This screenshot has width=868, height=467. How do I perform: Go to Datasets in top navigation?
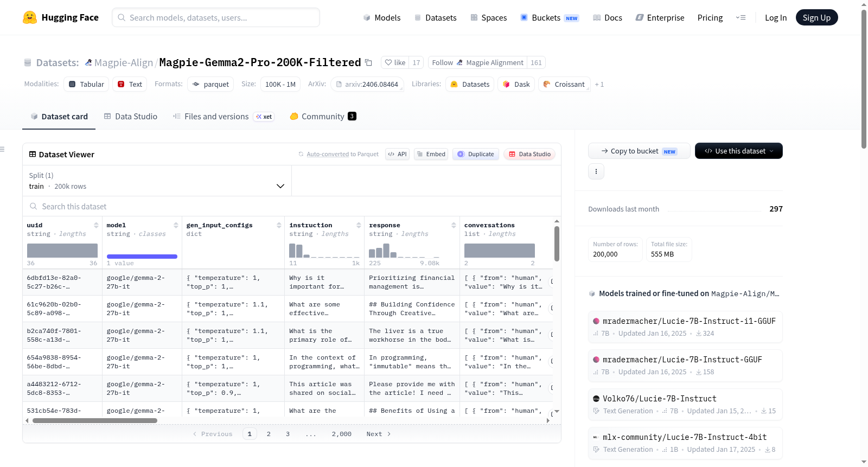click(x=435, y=17)
